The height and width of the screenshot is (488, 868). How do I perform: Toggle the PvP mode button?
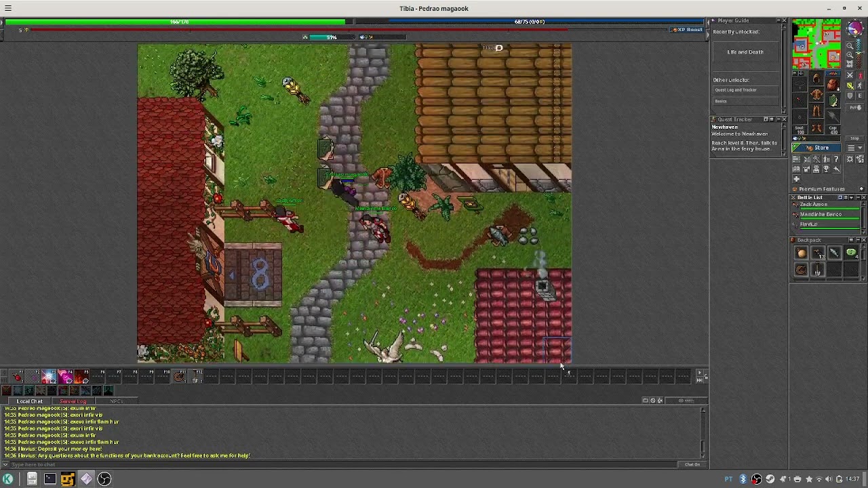click(x=854, y=107)
